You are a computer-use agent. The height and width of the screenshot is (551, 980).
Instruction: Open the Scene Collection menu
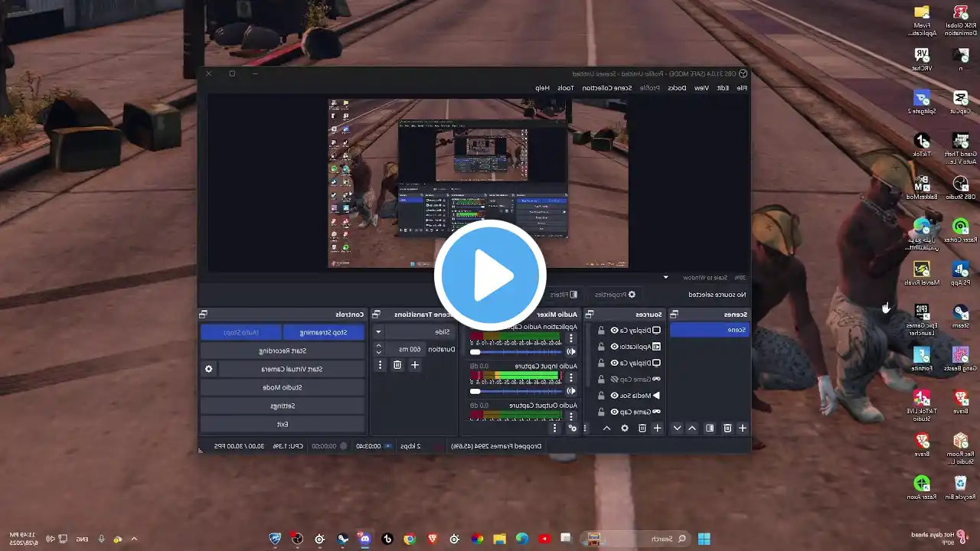click(607, 88)
